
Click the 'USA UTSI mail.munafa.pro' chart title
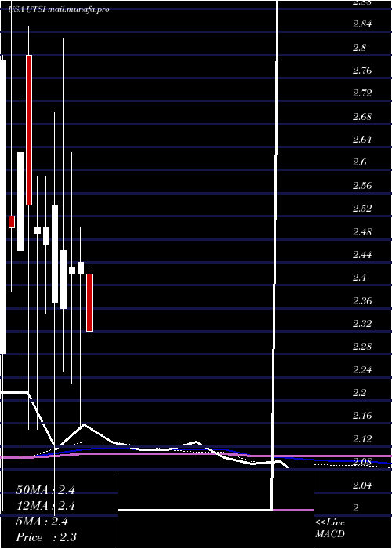pyautogui.click(x=59, y=9)
